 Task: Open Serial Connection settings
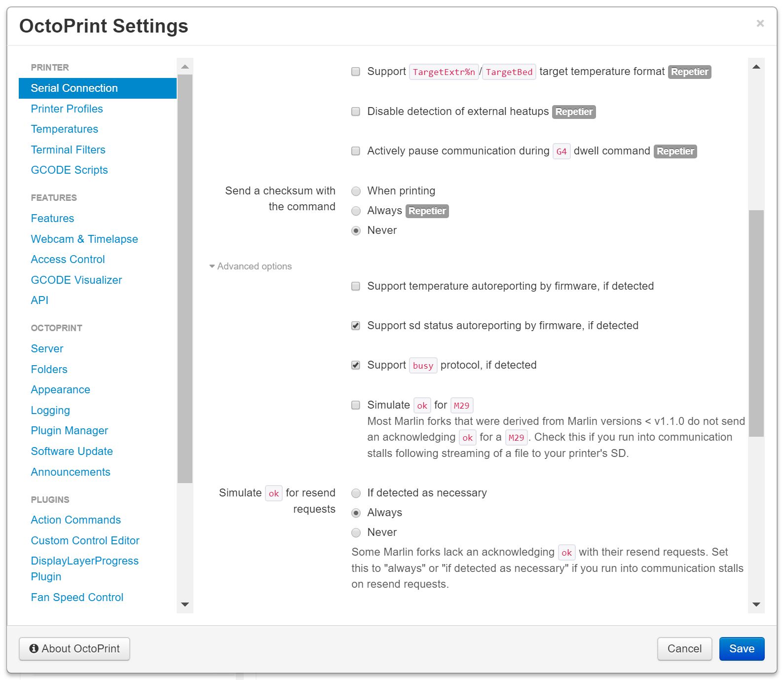(x=98, y=88)
